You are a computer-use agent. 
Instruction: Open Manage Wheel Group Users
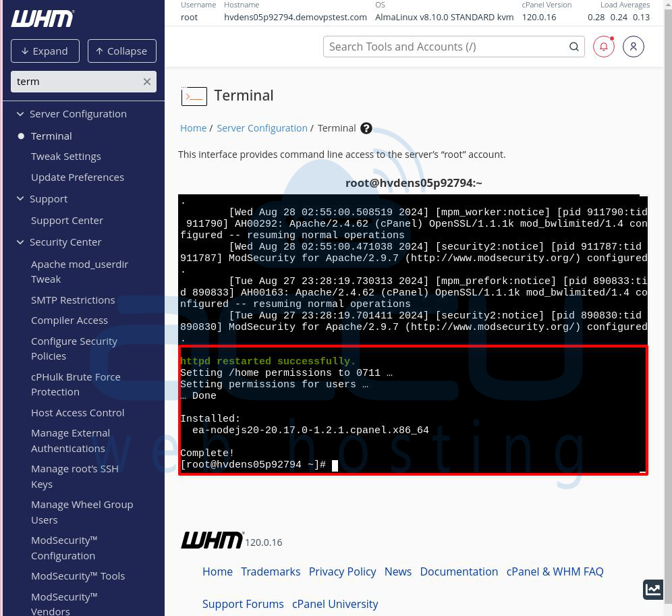coord(82,512)
